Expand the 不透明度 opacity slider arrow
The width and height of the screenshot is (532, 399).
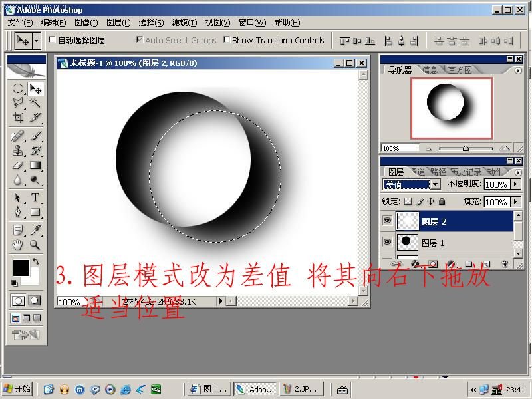coord(515,184)
